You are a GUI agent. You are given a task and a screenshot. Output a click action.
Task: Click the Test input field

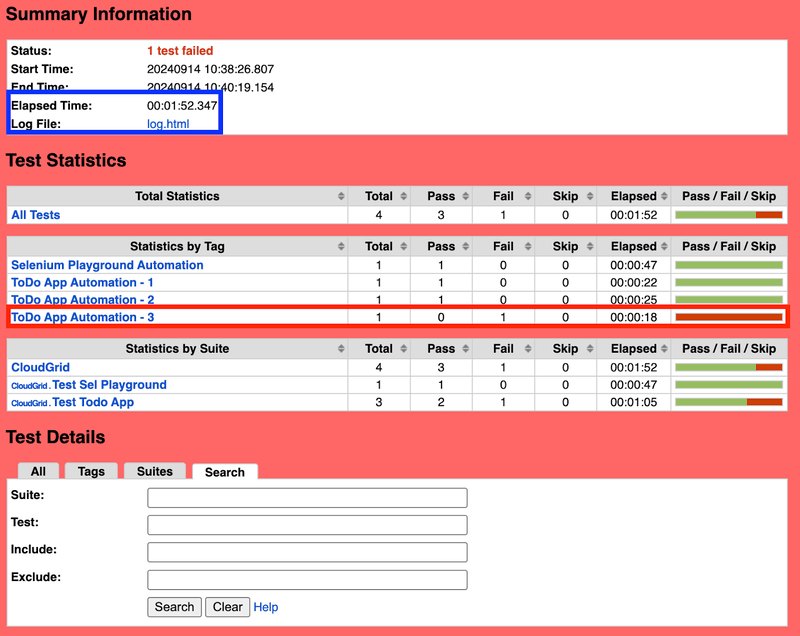pos(307,525)
